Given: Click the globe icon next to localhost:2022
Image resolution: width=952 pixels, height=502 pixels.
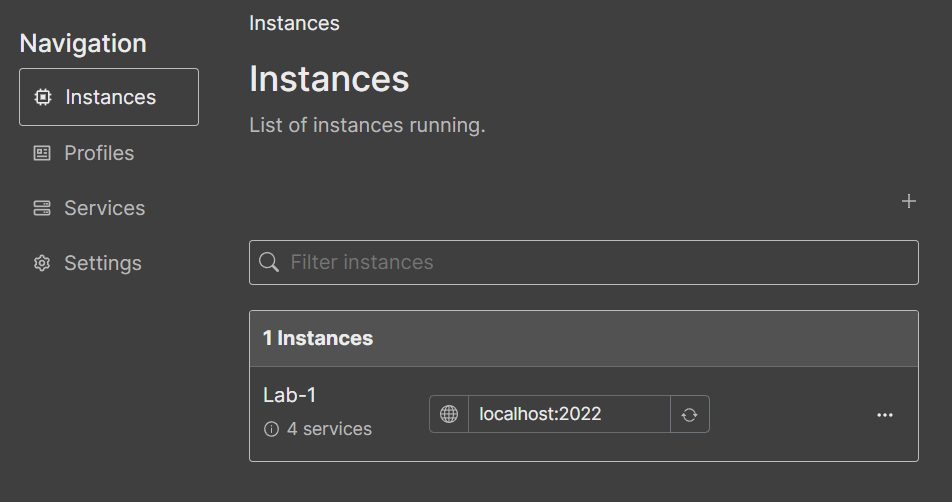Looking at the screenshot, I should point(449,414).
